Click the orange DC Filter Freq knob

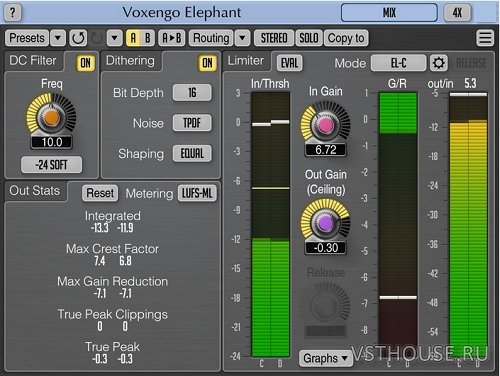(51, 117)
